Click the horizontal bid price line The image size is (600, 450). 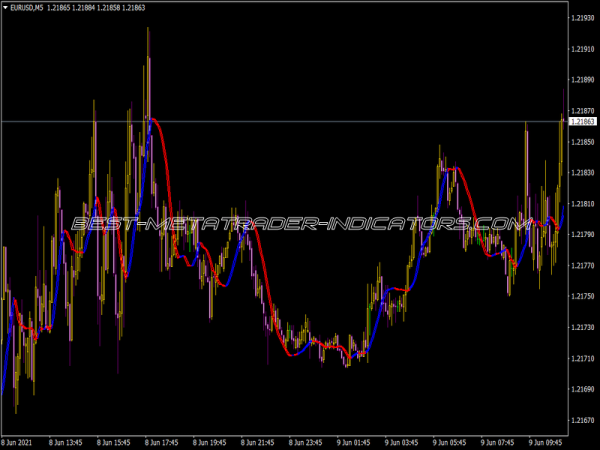[x=300, y=121]
